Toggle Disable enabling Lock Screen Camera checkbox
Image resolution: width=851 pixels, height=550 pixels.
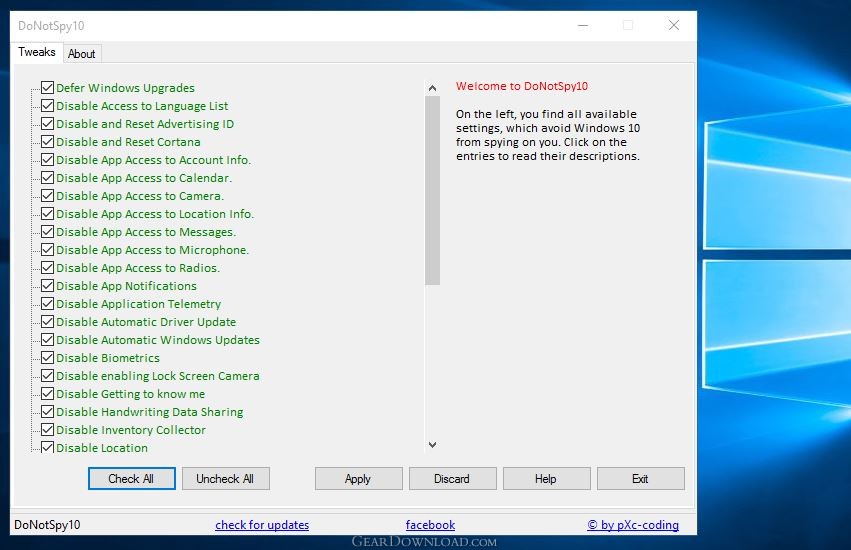tap(48, 375)
